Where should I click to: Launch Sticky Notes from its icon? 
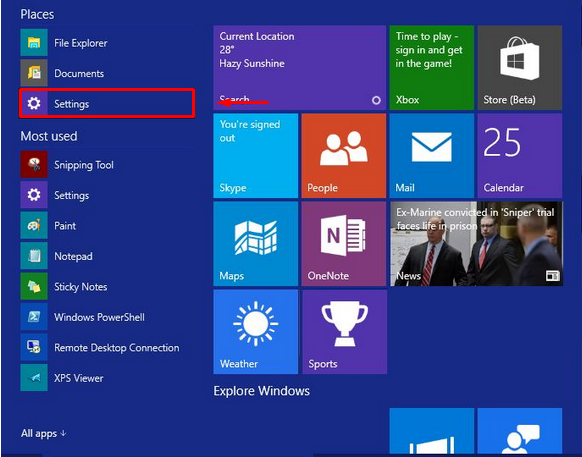34,286
